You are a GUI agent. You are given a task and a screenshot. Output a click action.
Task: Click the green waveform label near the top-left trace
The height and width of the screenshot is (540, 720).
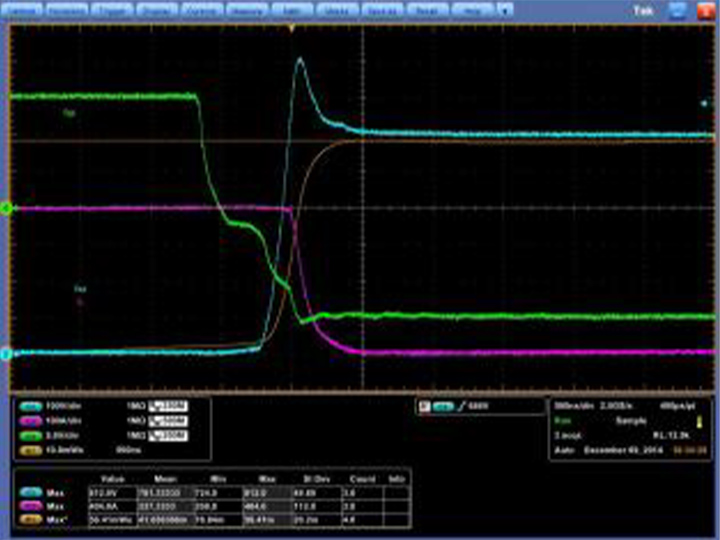coord(69,113)
